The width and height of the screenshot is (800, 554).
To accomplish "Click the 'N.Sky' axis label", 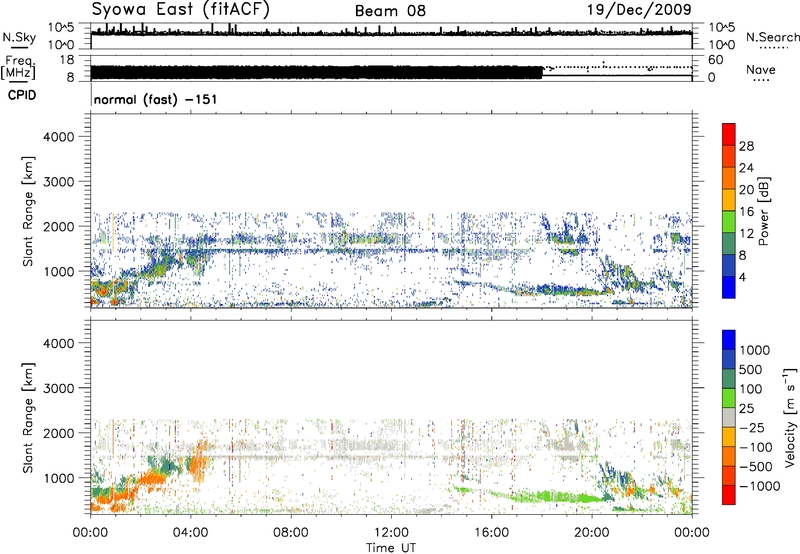I will [19, 37].
